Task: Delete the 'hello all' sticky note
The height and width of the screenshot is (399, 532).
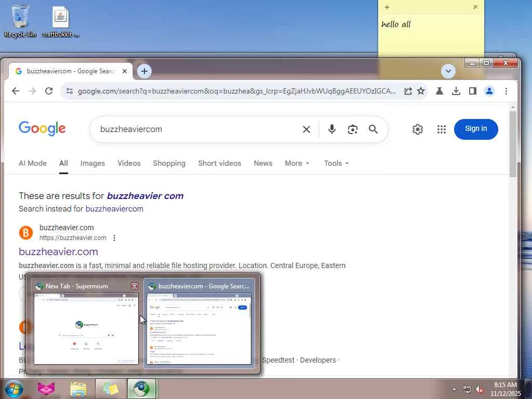Action: 475,7
